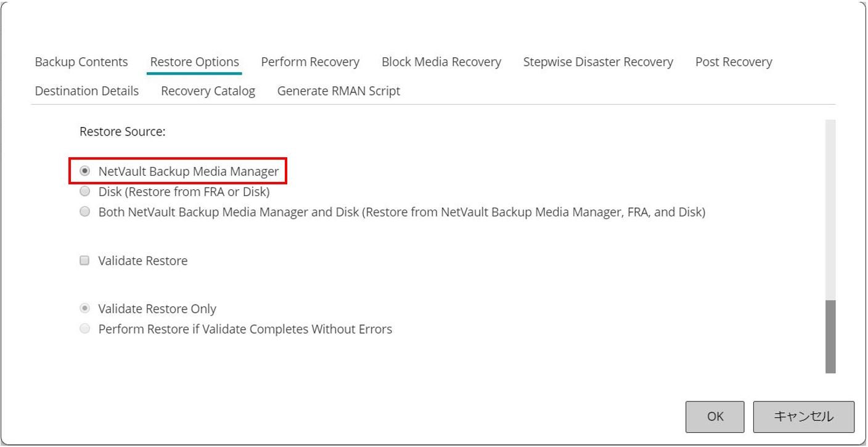Select NetVault Backup Media Manager radio option
This screenshot has height=447, width=868.
(x=85, y=171)
